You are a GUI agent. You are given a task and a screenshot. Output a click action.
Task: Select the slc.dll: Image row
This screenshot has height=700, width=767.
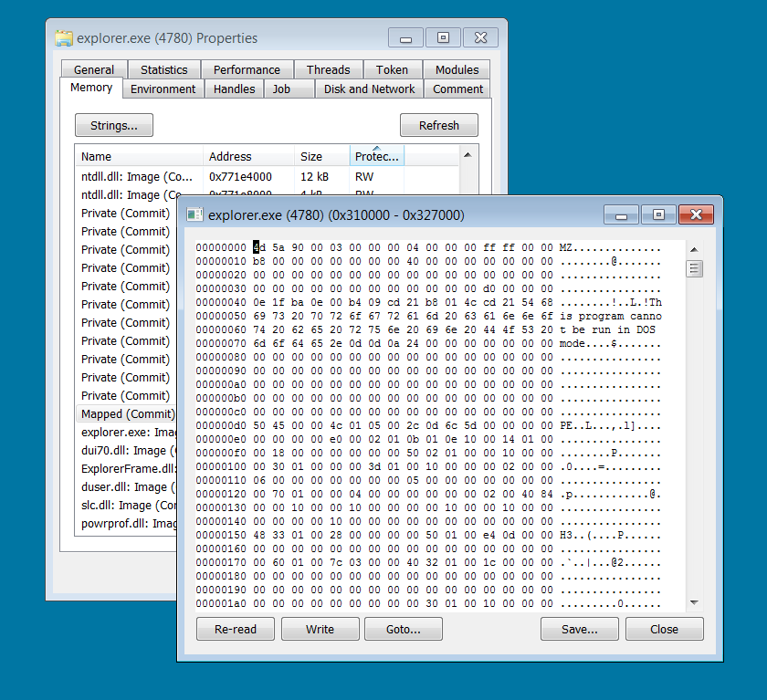(128, 505)
